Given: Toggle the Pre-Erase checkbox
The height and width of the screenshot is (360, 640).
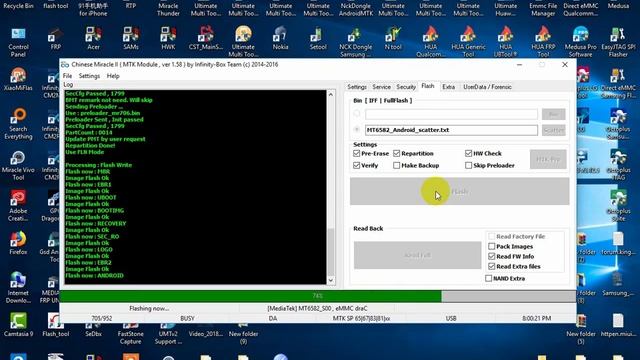Looking at the screenshot, I should [x=356, y=153].
